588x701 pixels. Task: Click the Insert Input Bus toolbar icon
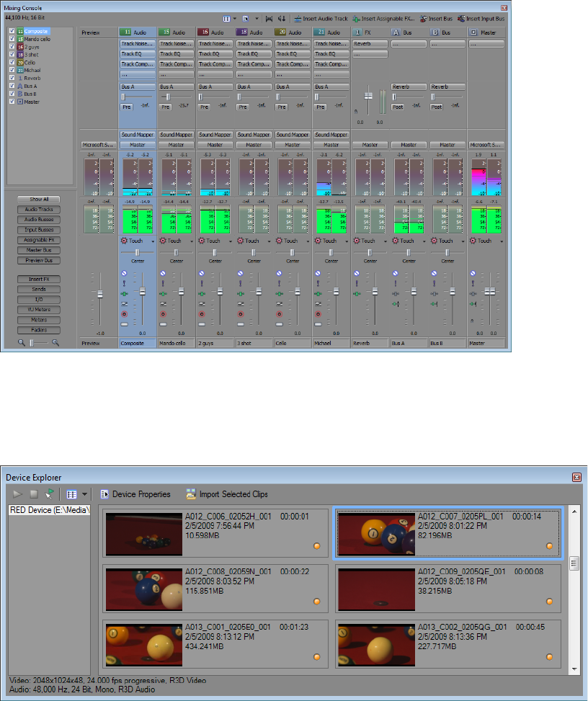(461, 18)
